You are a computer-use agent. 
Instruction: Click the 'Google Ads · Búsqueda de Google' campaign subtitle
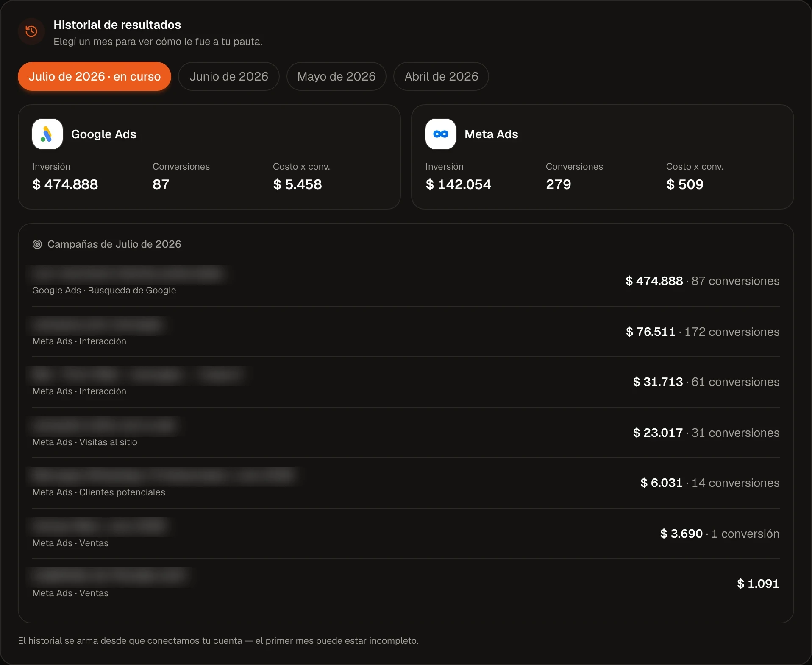click(x=104, y=291)
